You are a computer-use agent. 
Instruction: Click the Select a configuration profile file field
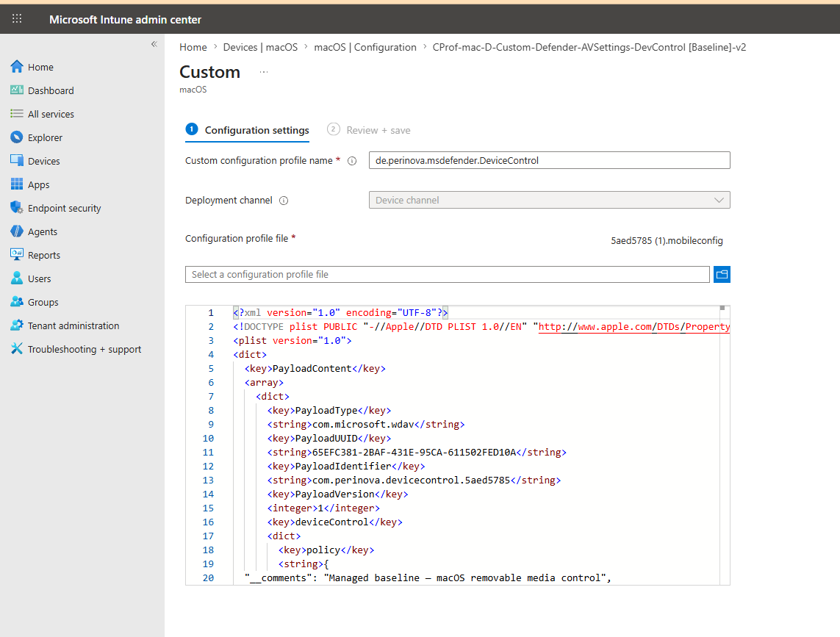448,274
